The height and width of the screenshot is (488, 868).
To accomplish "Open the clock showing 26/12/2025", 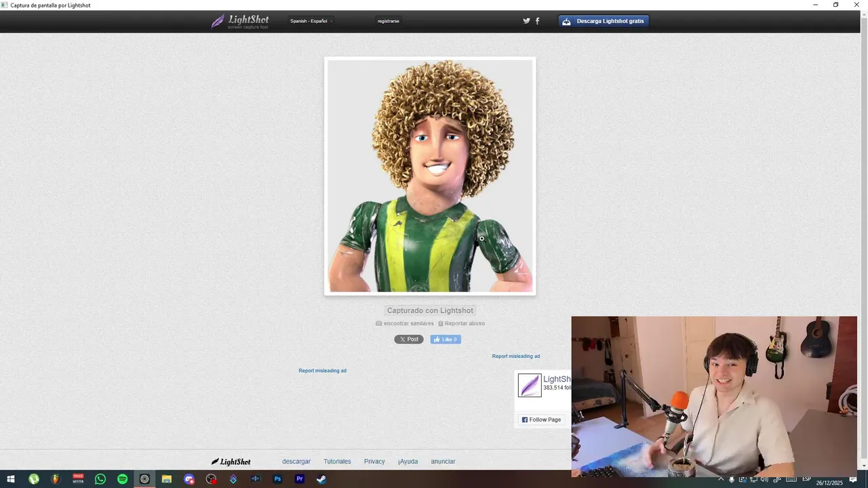I will tap(829, 483).
